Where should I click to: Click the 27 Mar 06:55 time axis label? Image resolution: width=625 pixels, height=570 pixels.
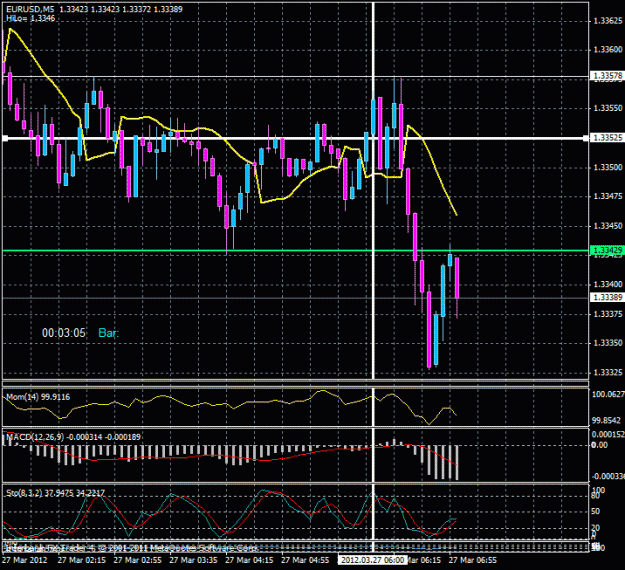[x=473, y=560]
